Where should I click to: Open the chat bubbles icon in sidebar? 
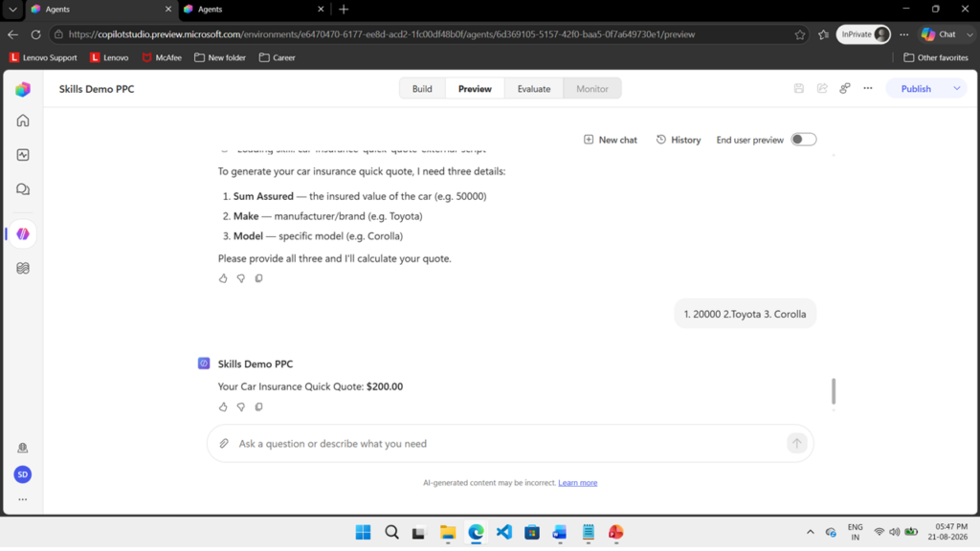point(23,189)
